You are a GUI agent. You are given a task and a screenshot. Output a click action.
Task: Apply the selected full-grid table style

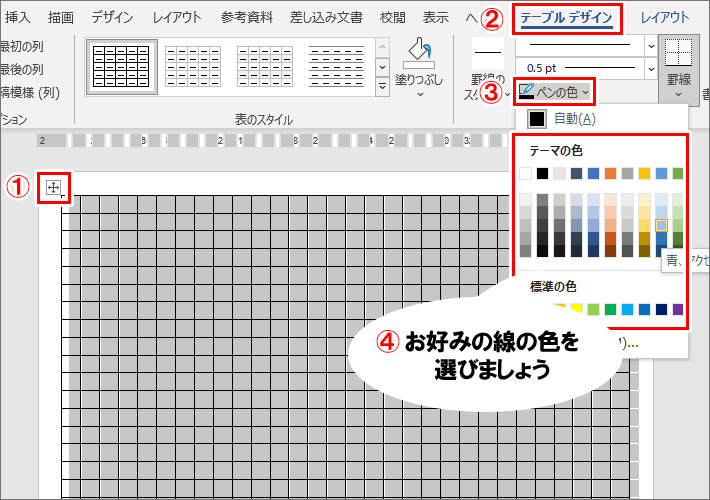[x=121, y=67]
